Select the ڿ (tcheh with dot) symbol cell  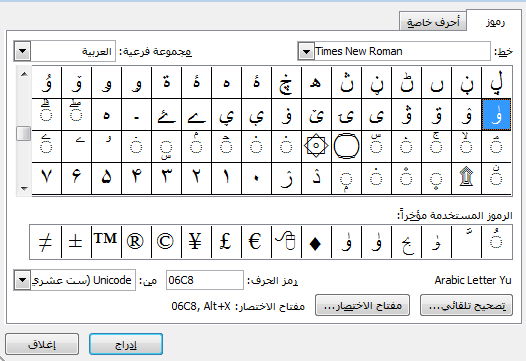[x=286, y=83]
